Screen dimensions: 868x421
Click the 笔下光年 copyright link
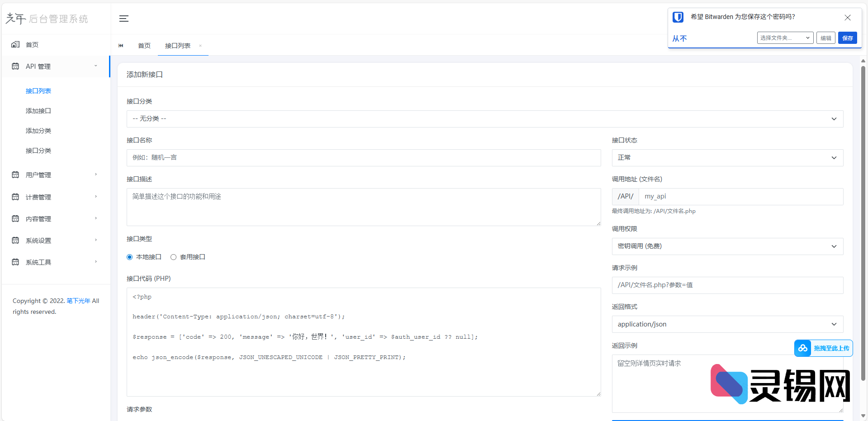78,301
